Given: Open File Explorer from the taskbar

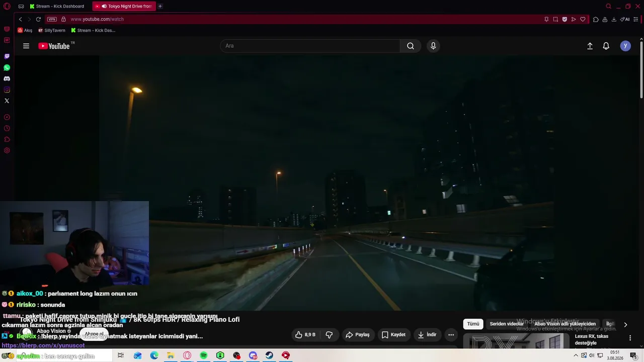Looking at the screenshot, I should (171, 355).
